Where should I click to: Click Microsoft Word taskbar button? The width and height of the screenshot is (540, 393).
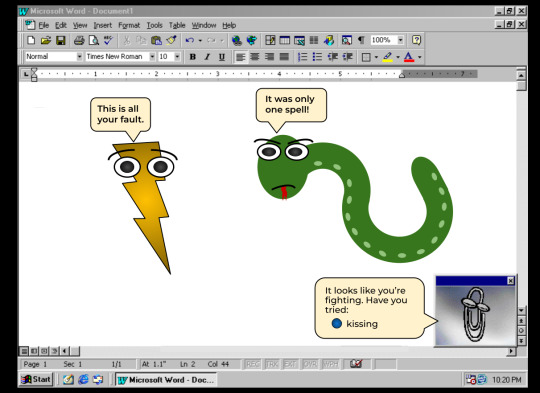pyautogui.click(x=166, y=380)
